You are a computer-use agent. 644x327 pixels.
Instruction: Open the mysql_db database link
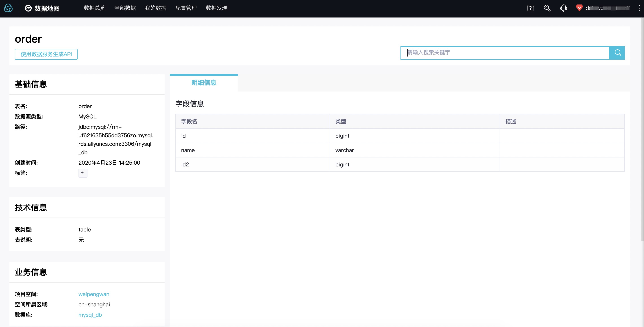pos(90,315)
